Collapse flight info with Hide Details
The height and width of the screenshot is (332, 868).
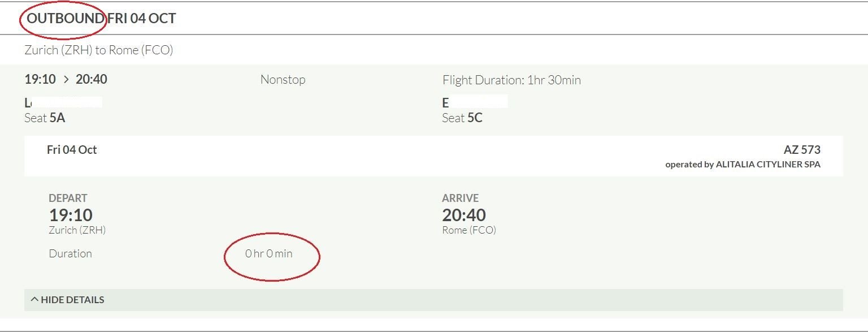[x=72, y=300]
